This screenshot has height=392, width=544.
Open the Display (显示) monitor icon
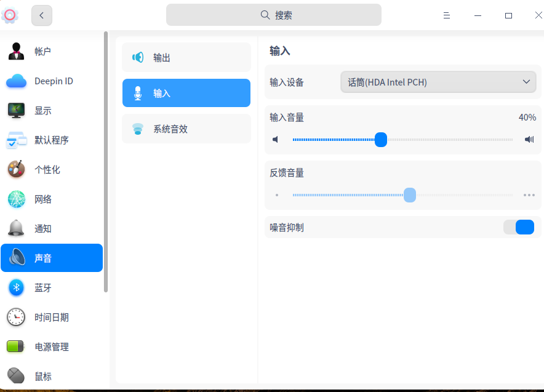(16, 111)
